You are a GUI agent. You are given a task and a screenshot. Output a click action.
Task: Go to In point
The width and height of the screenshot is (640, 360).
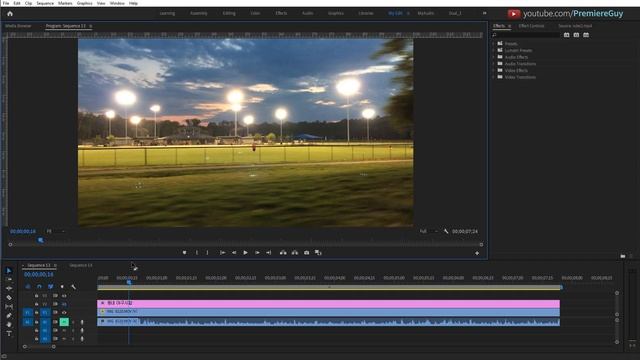coord(222,253)
